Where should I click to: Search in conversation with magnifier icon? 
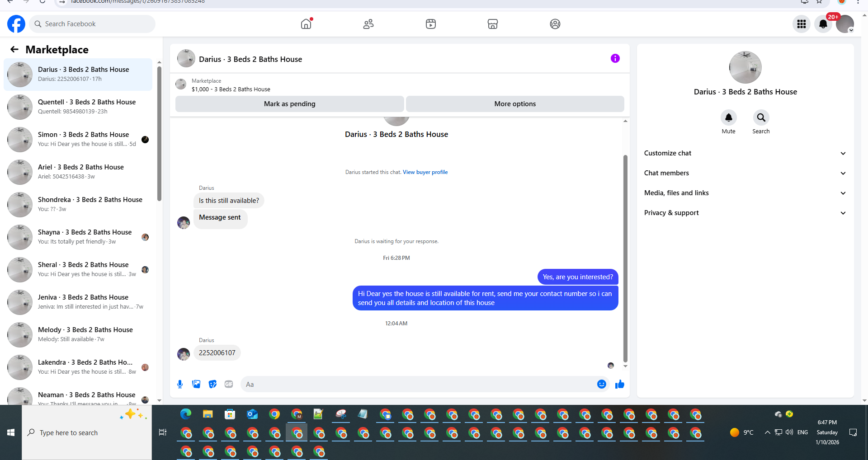pyautogui.click(x=761, y=117)
